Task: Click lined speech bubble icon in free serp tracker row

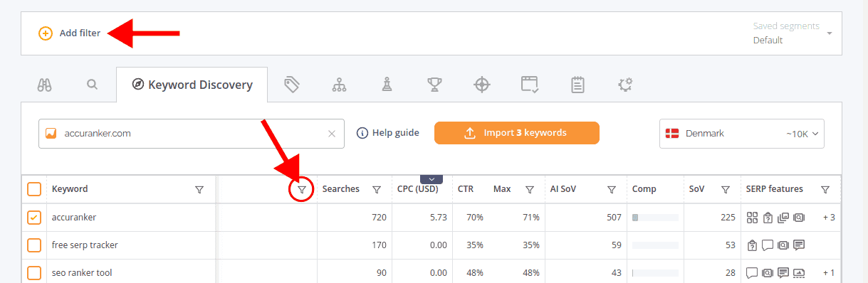Action: [799, 245]
